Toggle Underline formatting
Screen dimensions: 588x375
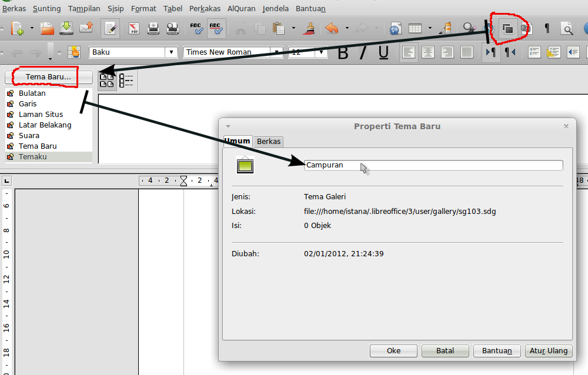[x=383, y=52]
